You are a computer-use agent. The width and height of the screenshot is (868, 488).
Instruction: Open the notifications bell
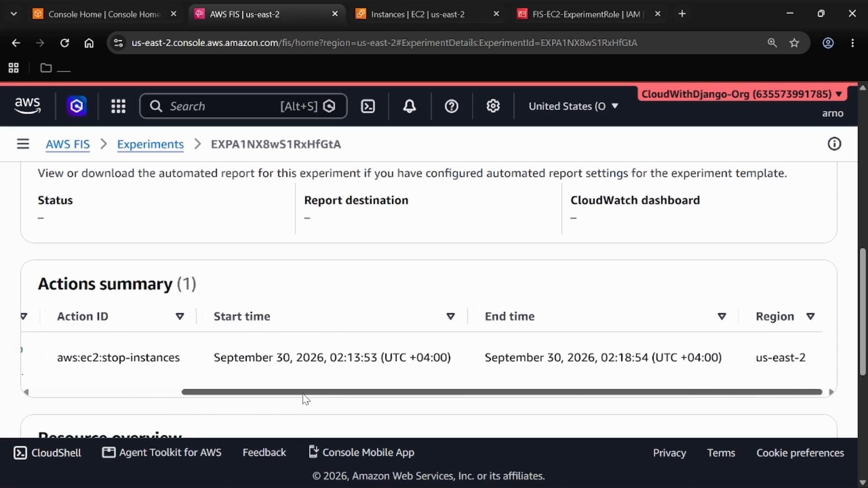pyautogui.click(x=410, y=106)
